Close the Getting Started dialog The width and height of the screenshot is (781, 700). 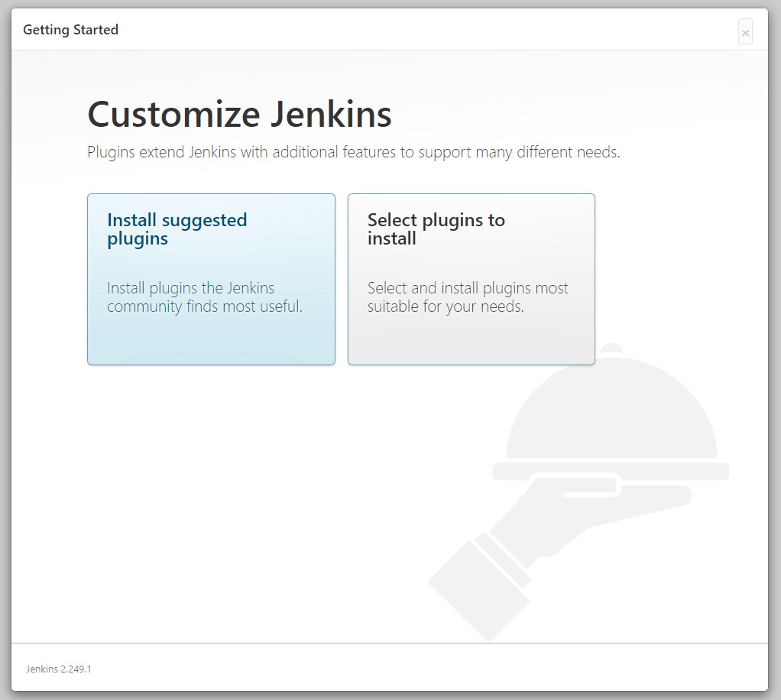tap(745, 32)
